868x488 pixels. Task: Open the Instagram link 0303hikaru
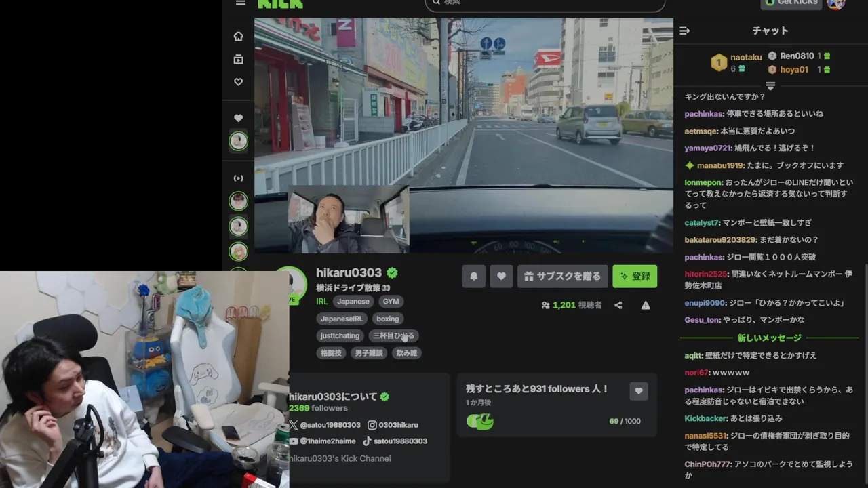(x=393, y=425)
